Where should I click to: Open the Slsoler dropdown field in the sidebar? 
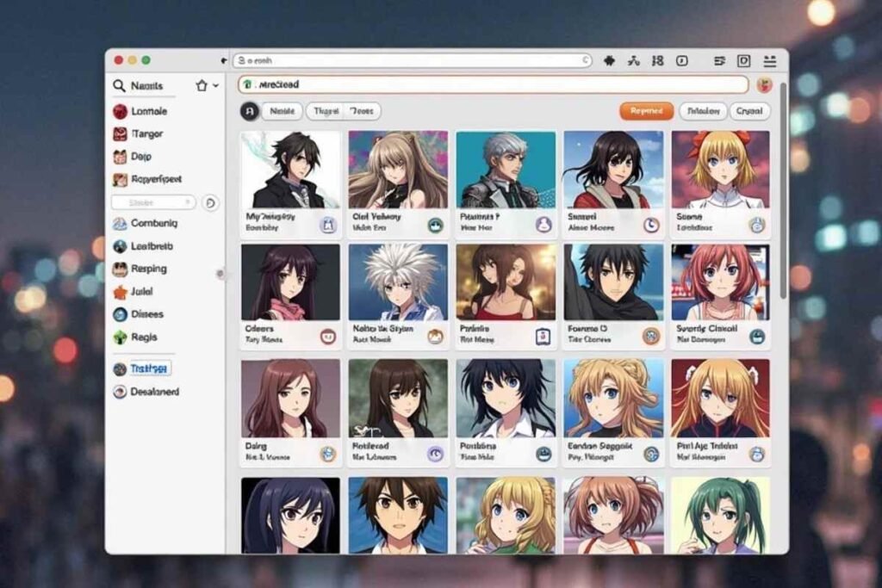pyautogui.click(x=153, y=202)
